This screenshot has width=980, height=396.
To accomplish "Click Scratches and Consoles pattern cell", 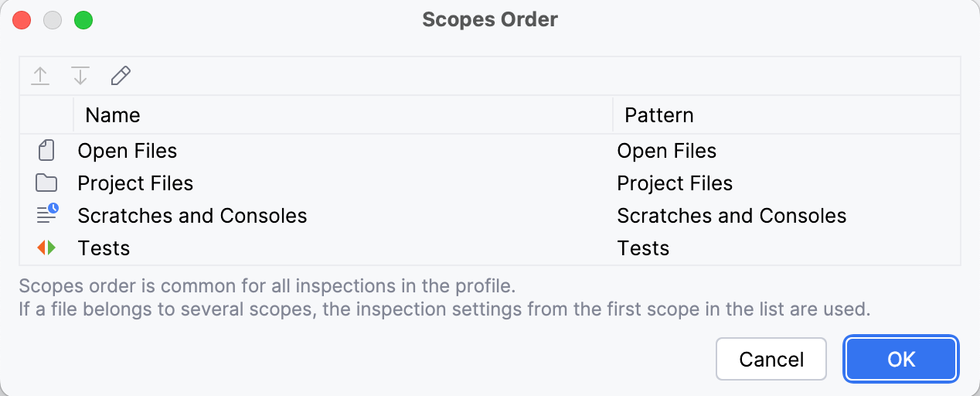I will point(731,216).
